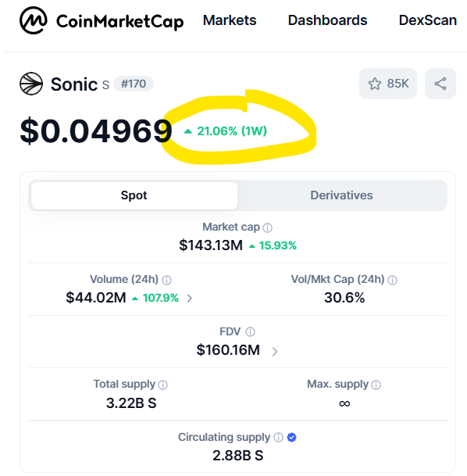This screenshot has height=476, width=467.
Task: Click the #170 rank badge
Action: (134, 84)
